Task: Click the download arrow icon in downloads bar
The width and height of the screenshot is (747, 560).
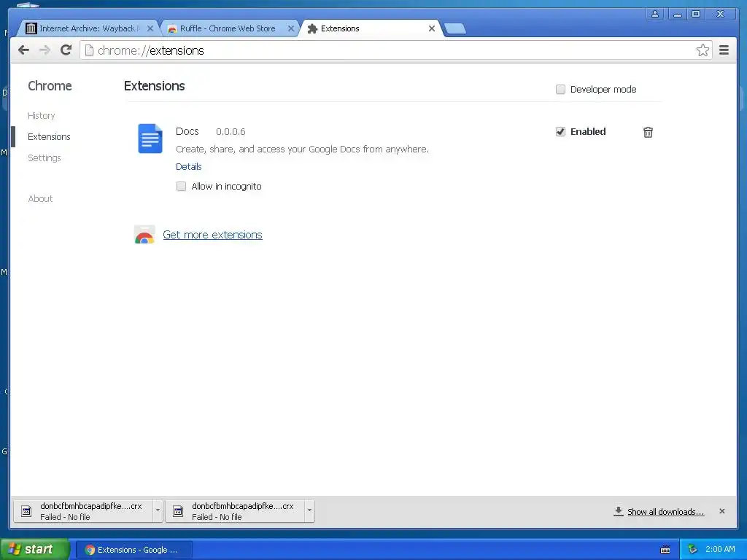Action: click(619, 511)
